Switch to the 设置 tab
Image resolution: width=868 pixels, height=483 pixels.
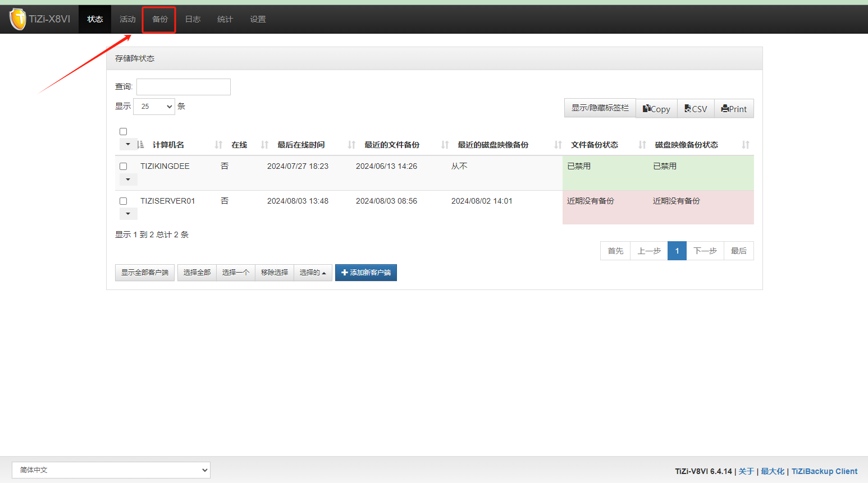(258, 20)
